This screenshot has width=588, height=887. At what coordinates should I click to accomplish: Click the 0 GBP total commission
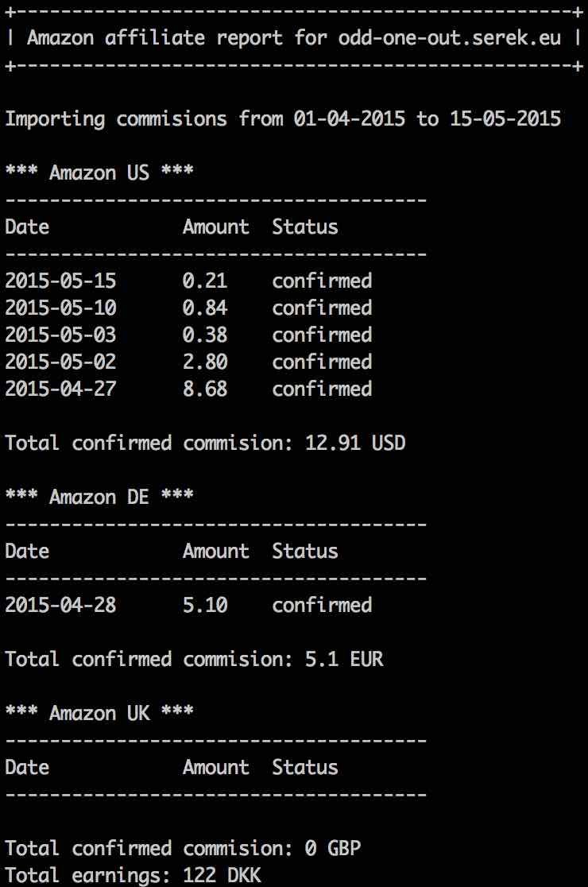point(333,848)
